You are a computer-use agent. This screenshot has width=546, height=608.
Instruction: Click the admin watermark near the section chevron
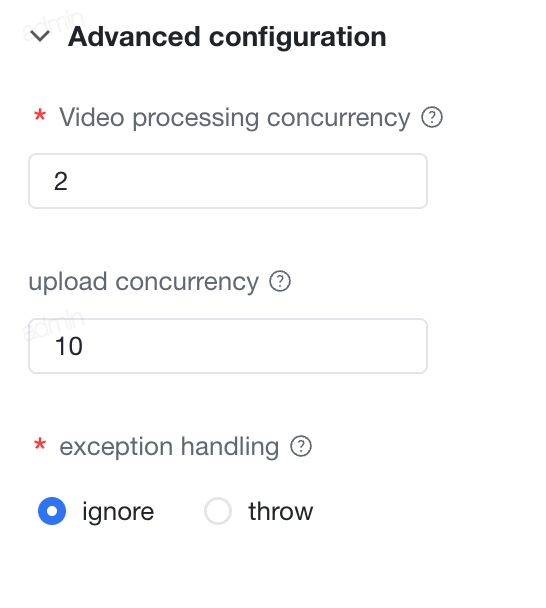(x=54, y=26)
